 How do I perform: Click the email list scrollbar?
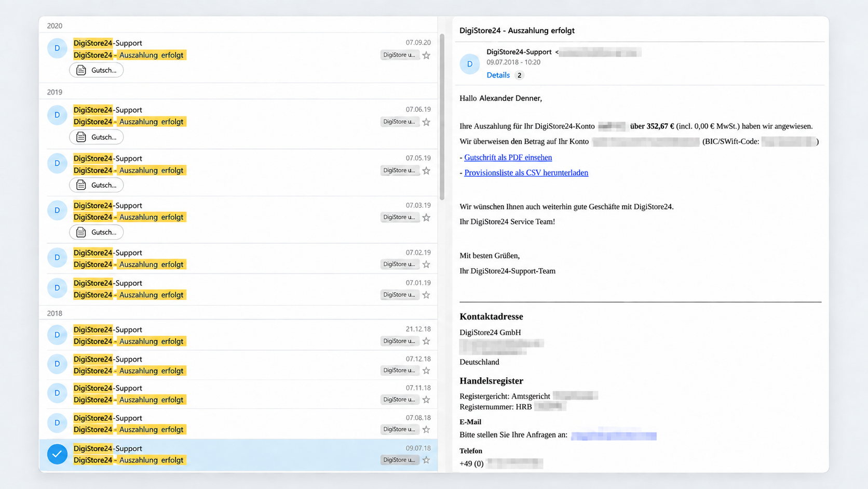click(x=442, y=117)
